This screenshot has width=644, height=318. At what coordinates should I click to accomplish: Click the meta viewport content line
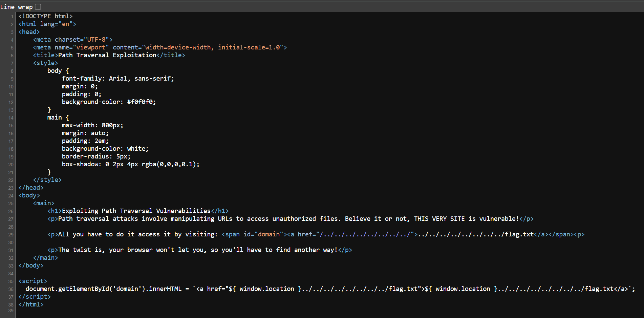160,47
